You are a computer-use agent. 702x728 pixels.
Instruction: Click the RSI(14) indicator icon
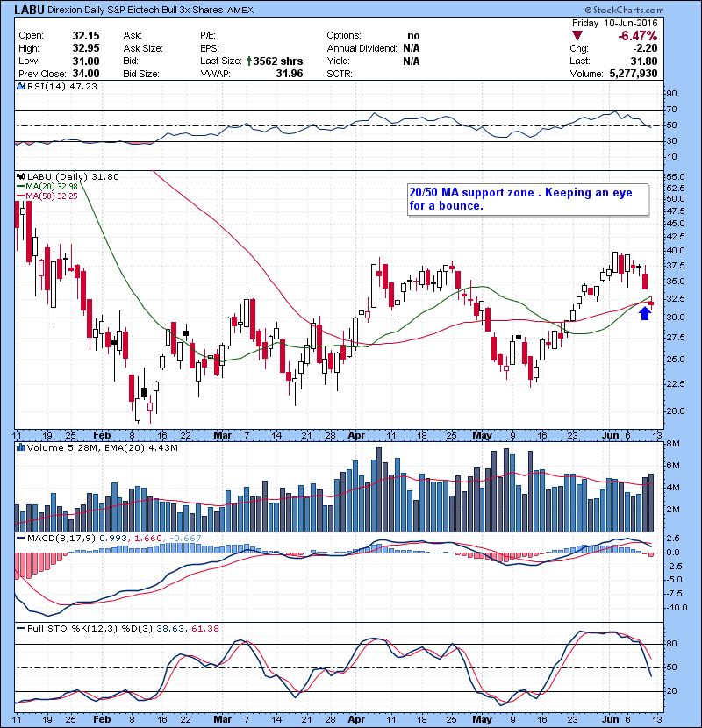(x=21, y=86)
